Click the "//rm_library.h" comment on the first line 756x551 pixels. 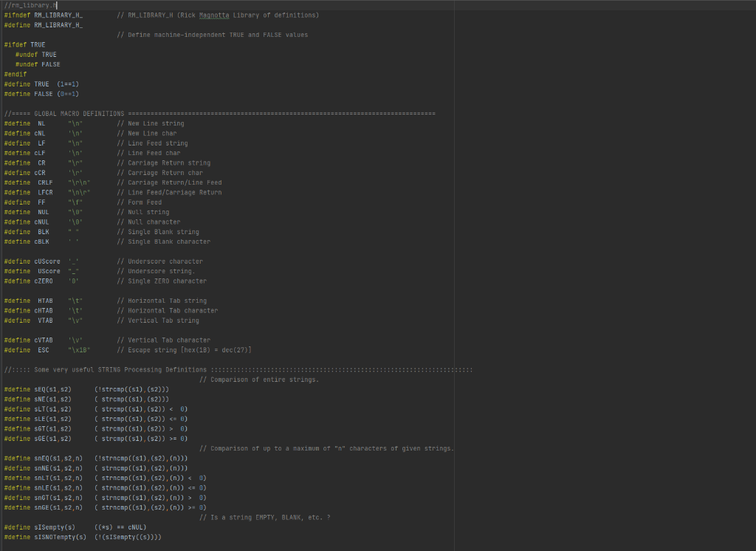(x=30, y=5)
